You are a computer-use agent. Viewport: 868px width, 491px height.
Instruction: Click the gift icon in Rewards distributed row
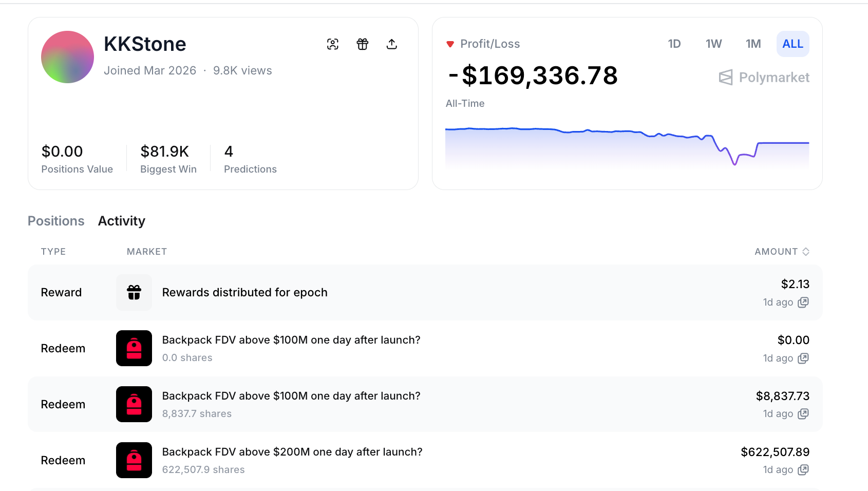coord(134,293)
